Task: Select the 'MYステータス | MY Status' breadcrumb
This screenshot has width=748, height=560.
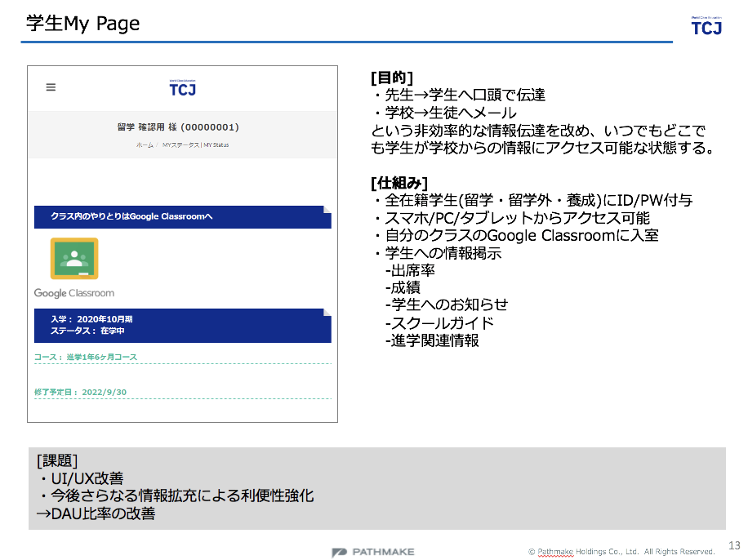Action: [195, 145]
